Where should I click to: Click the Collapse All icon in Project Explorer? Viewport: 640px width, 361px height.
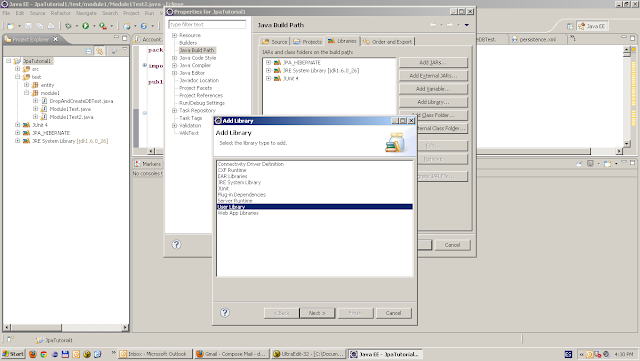pyautogui.click(x=89, y=51)
